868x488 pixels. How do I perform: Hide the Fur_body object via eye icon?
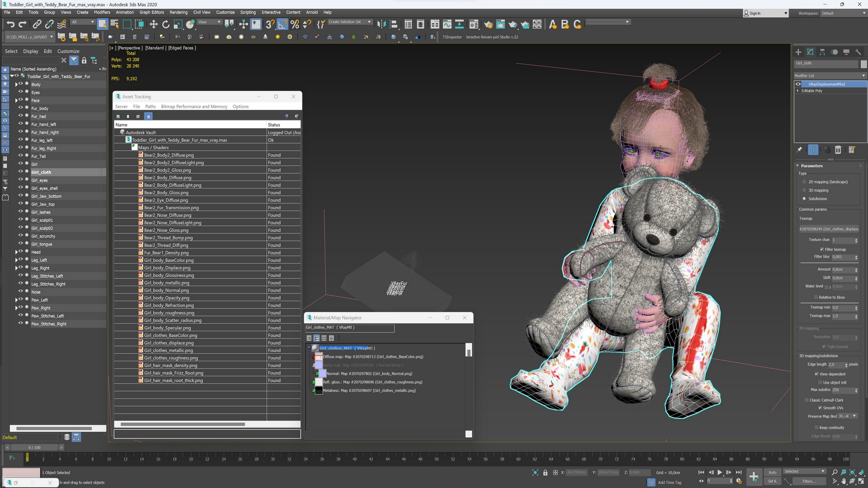[20, 108]
